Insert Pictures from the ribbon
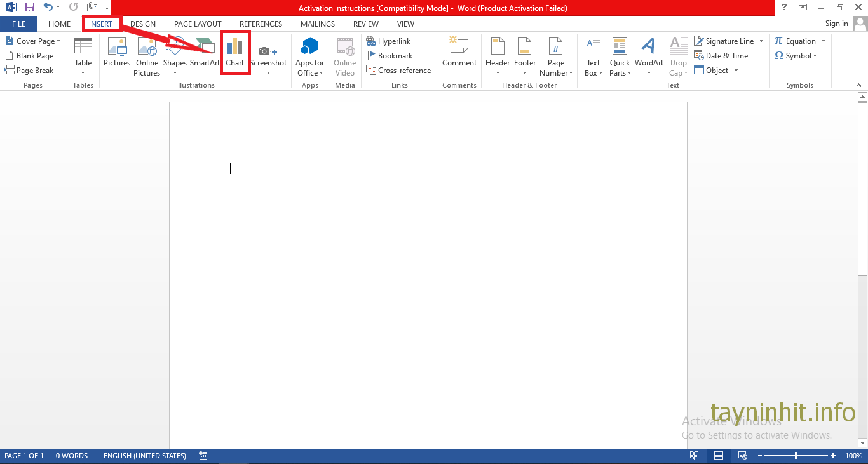This screenshot has width=868, height=464. pos(117,52)
